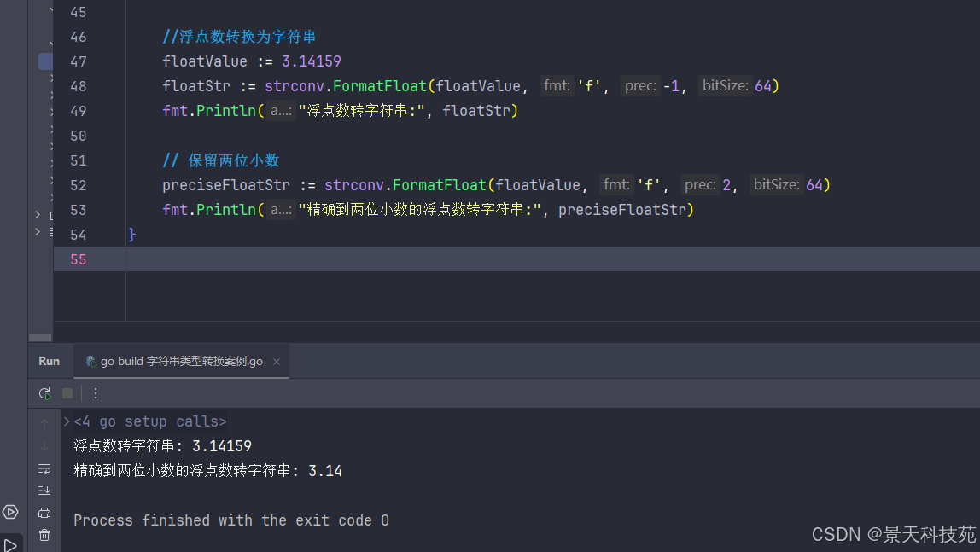Open the Run toolbar more-options kebab

click(96, 393)
